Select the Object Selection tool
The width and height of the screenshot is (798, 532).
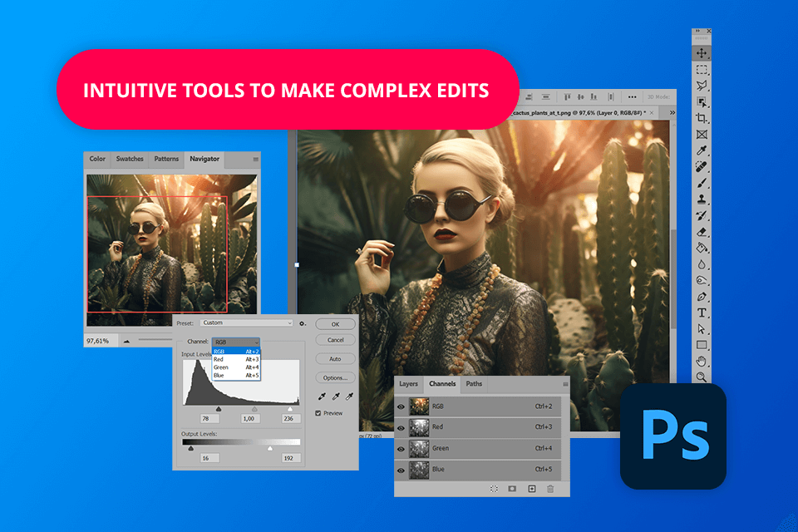click(x=702, y=101)
